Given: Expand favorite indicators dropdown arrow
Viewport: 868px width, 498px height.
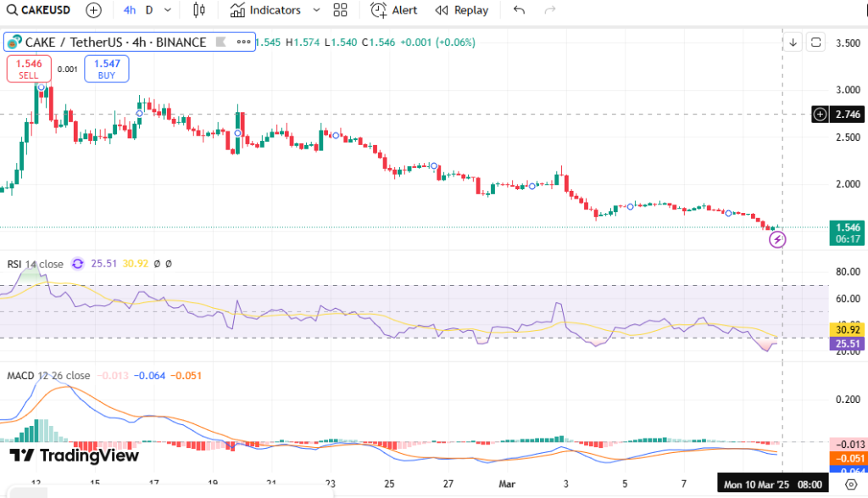Looking at the screenshot, I should [317, 10].
